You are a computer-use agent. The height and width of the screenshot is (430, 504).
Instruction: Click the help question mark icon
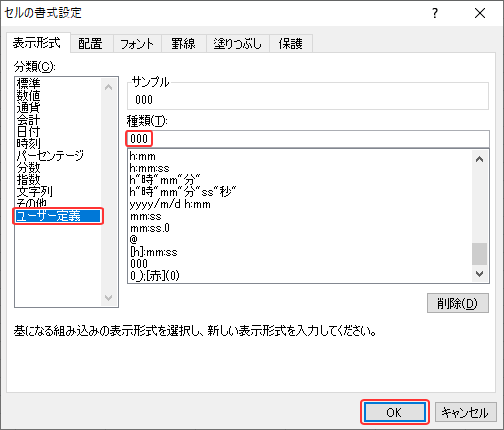pos(435,13)
